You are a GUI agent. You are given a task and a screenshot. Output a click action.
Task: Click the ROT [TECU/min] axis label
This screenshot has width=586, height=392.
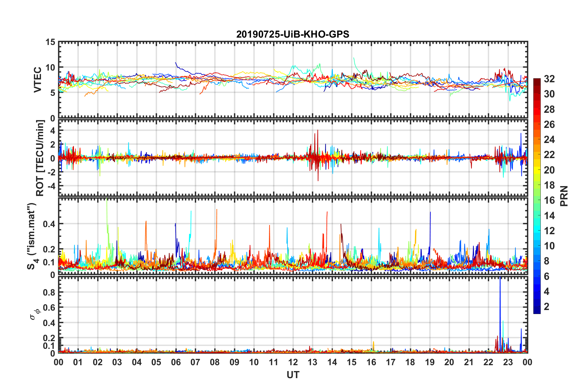(x=40, y=158)
